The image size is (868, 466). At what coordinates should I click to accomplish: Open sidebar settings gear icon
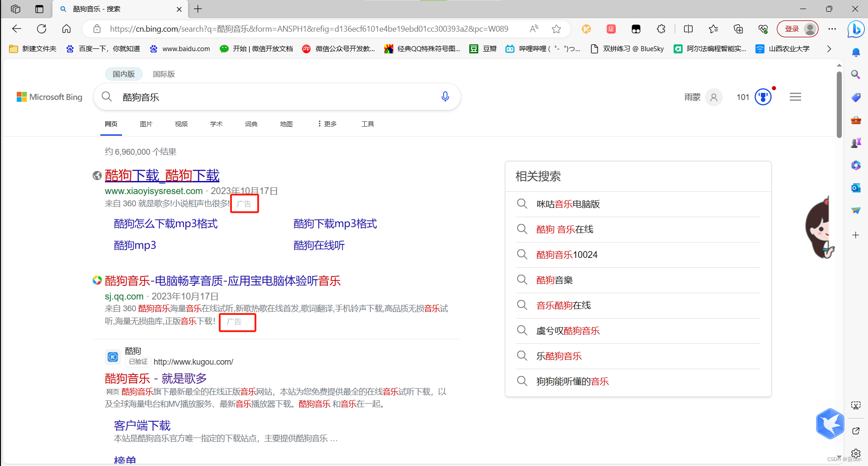tap(856, 453)
